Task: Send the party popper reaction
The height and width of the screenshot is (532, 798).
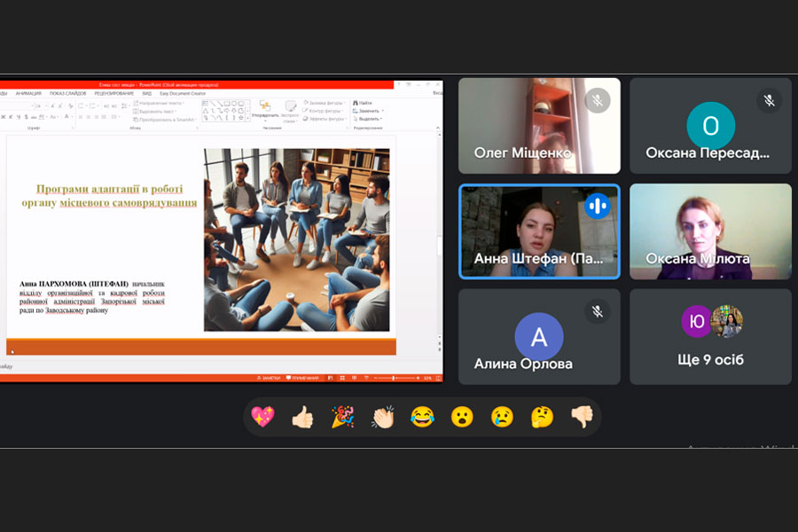Action: click(342, 417)
